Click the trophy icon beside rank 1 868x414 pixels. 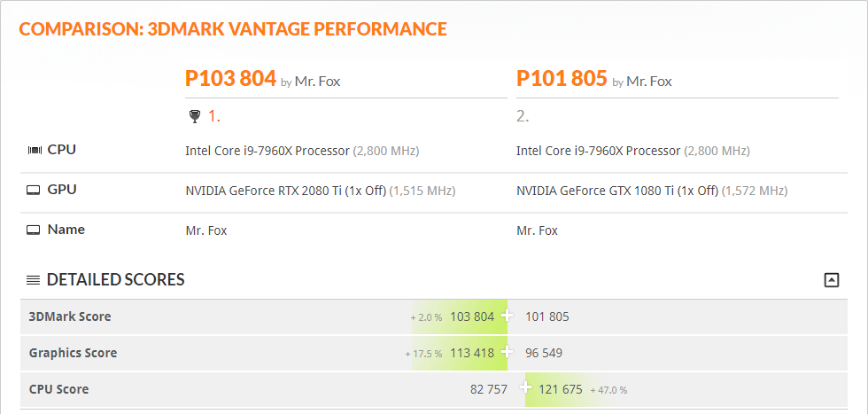coord(194,116)
